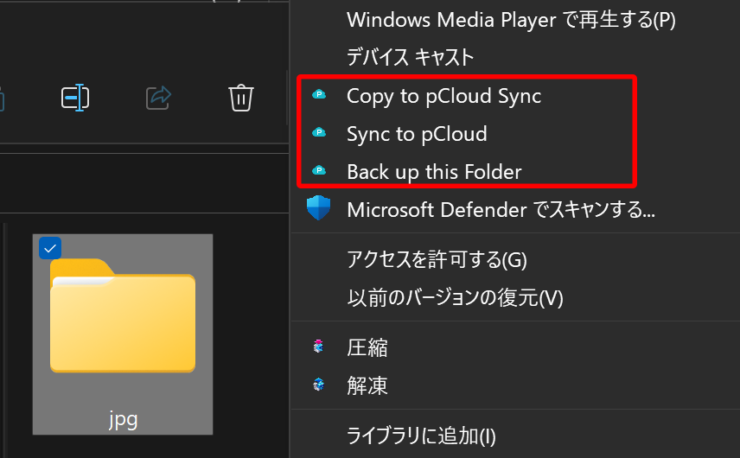Click pCloud icon beside Back up this Folder
Screen dimensions: 740x458
point(319,170)
